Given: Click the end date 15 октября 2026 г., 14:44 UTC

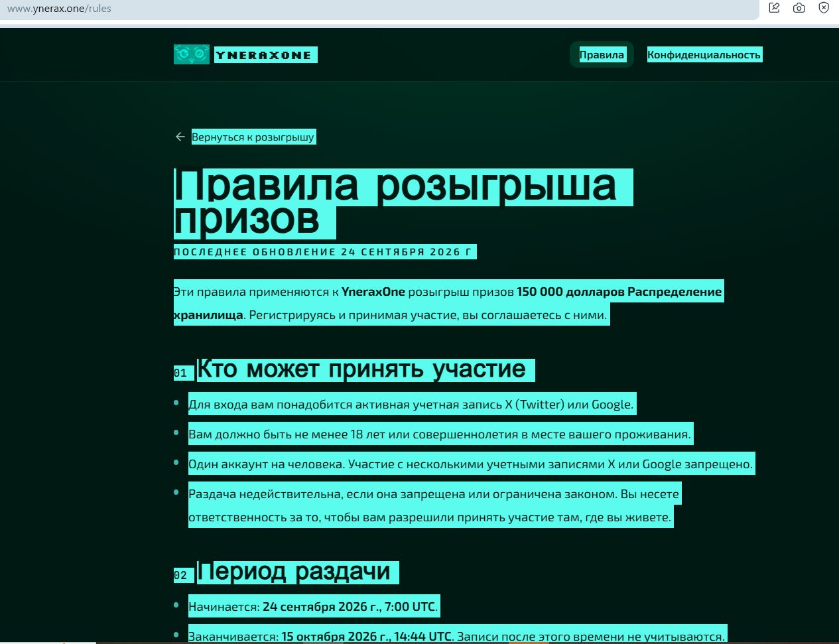Looking at the screenshot, I should [367, 637].
